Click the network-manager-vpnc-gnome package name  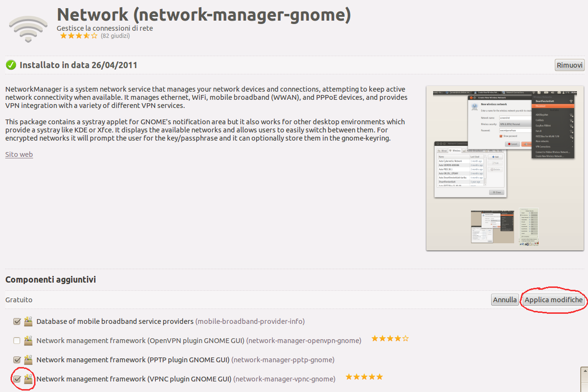click(284, 379)
